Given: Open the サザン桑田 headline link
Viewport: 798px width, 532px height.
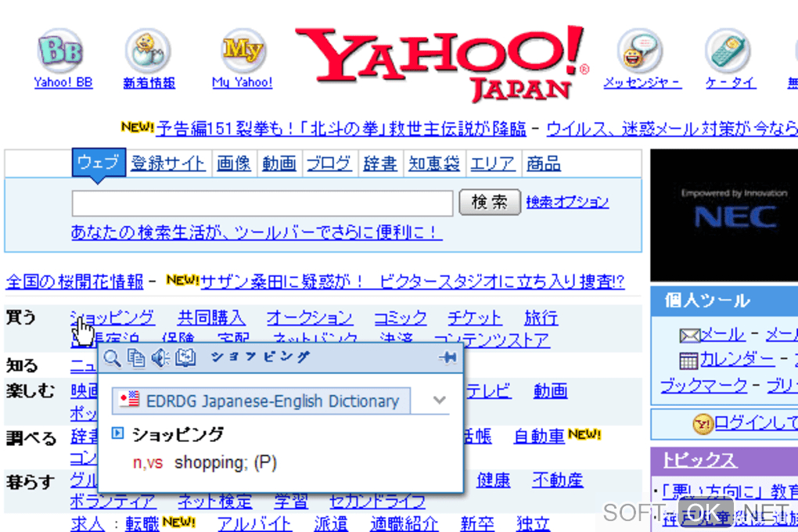Looking at the screenshot, I should click(x=412, y=282).
